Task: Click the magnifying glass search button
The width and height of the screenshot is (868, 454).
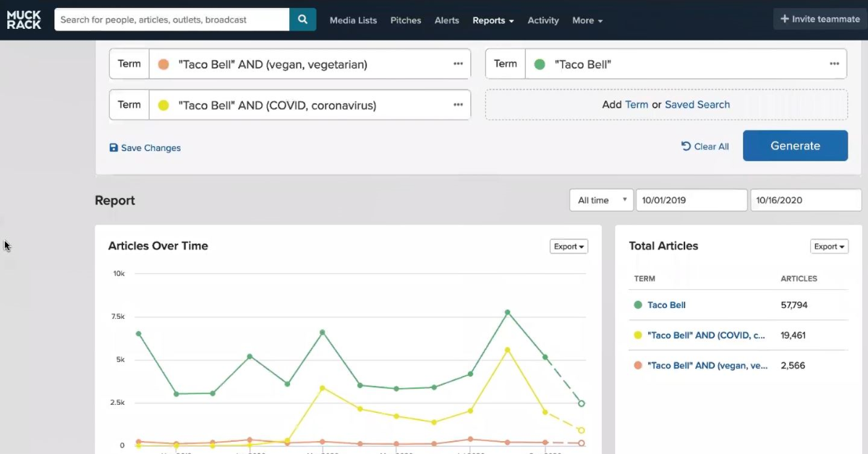Action: point(303,20)
